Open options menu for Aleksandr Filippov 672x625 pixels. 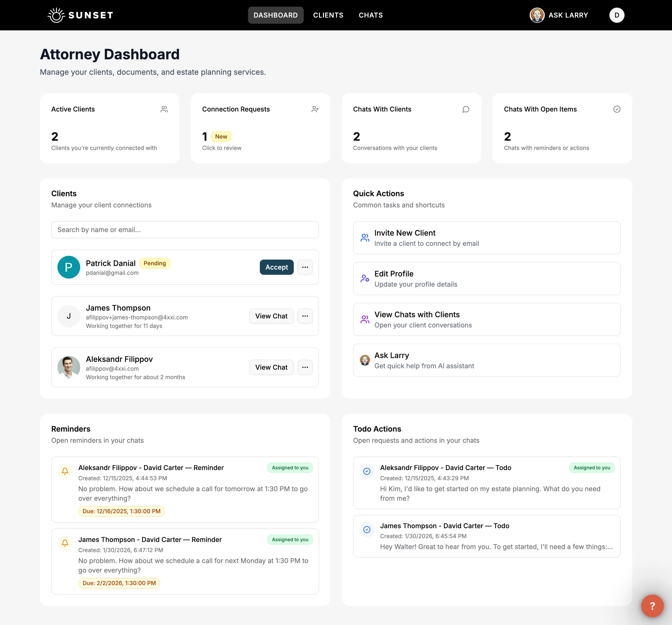coord(305,367)
